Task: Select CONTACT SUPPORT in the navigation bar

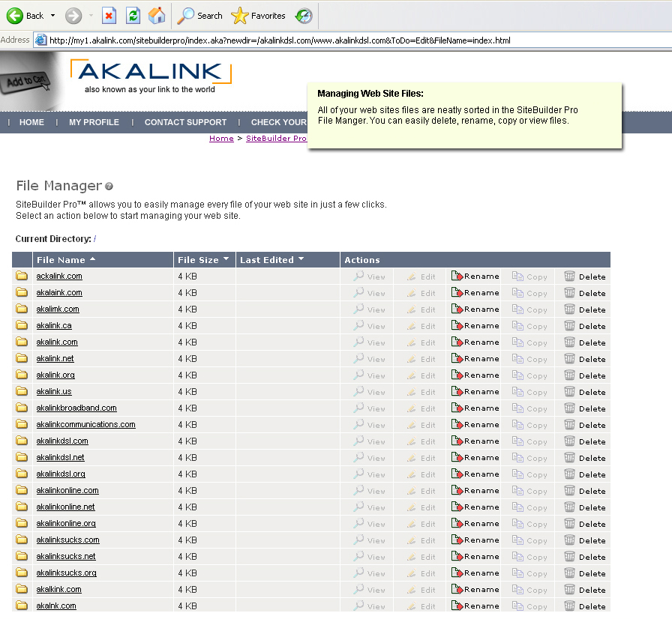Action: pos(185,122)
